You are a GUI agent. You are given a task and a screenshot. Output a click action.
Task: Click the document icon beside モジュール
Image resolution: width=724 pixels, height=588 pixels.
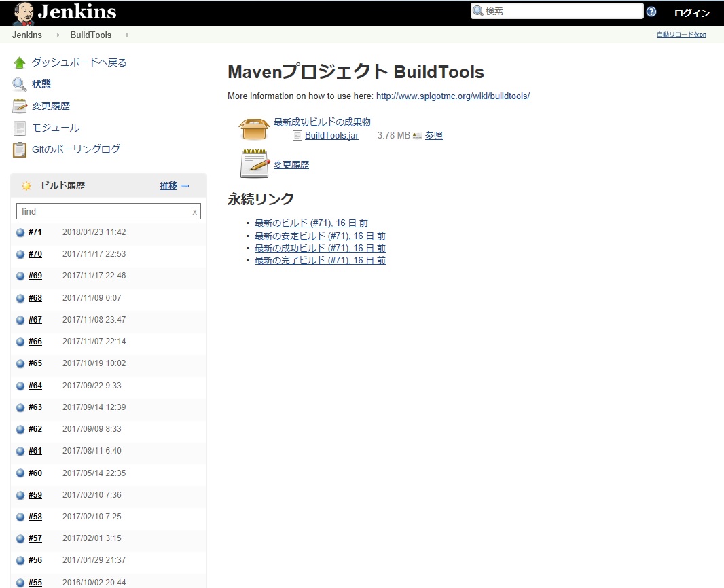tap(20, 128)
